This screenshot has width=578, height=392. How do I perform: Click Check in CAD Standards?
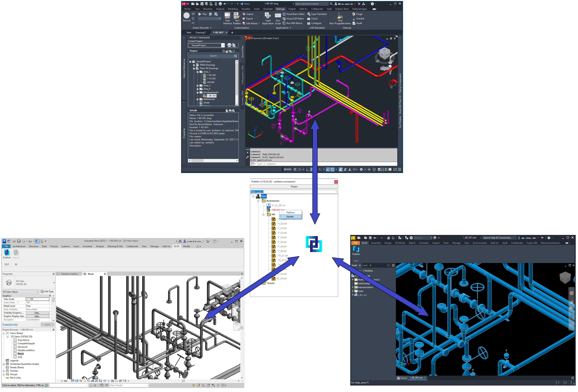pos(312,19)
